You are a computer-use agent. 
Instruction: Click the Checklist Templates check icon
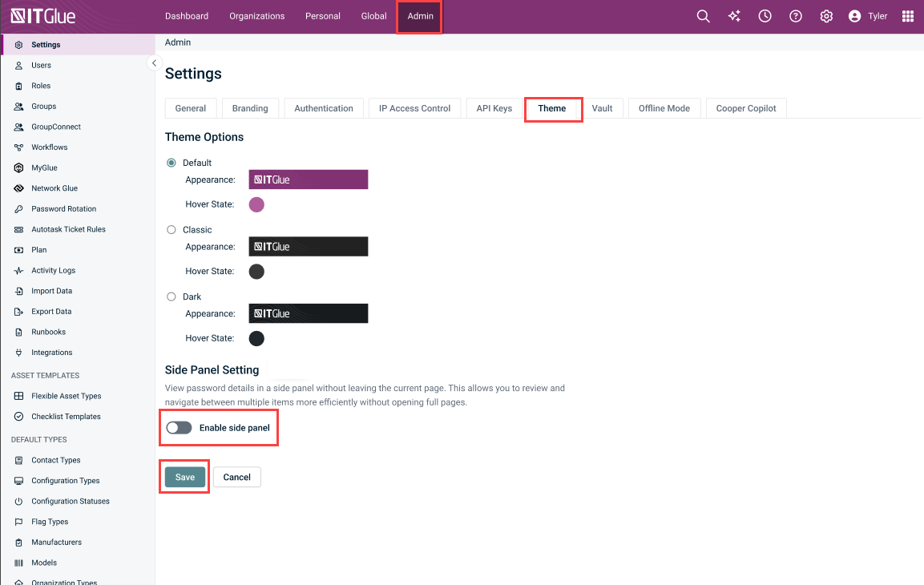tap(19, 417)
